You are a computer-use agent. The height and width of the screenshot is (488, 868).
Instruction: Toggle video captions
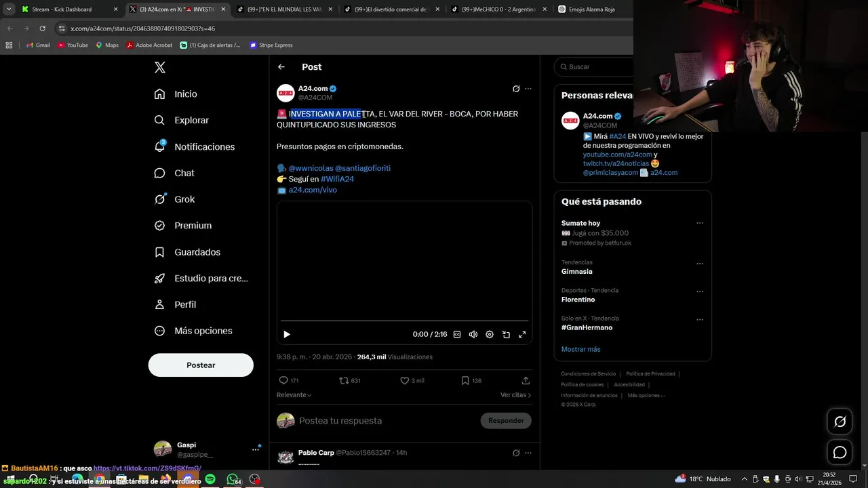[x=457, y=334]
